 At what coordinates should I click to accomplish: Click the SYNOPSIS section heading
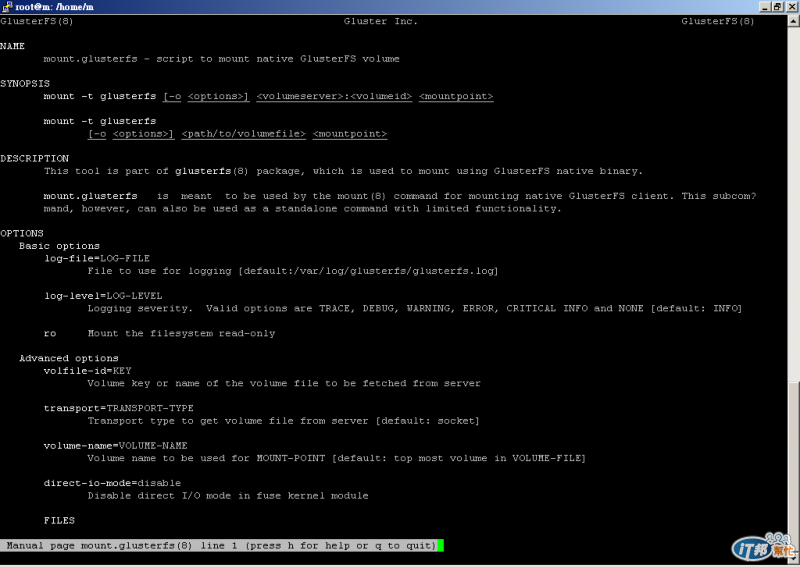(x=25, y=83)
